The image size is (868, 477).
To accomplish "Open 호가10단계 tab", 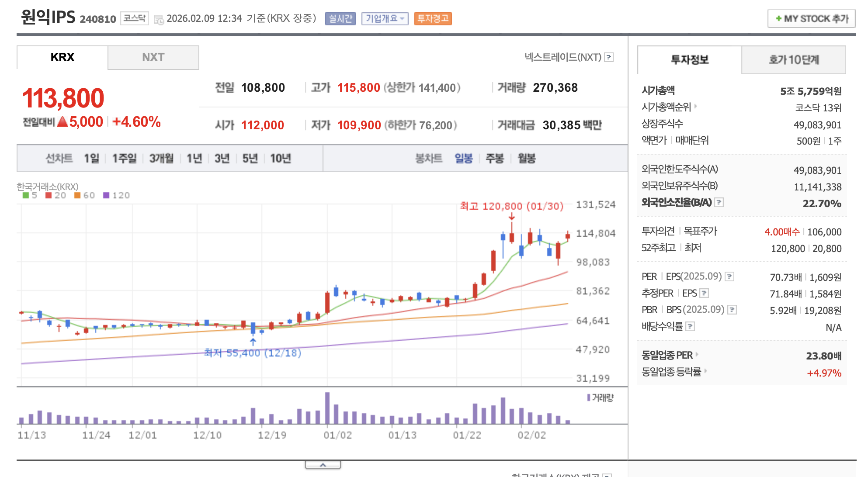I will point(793,59).
